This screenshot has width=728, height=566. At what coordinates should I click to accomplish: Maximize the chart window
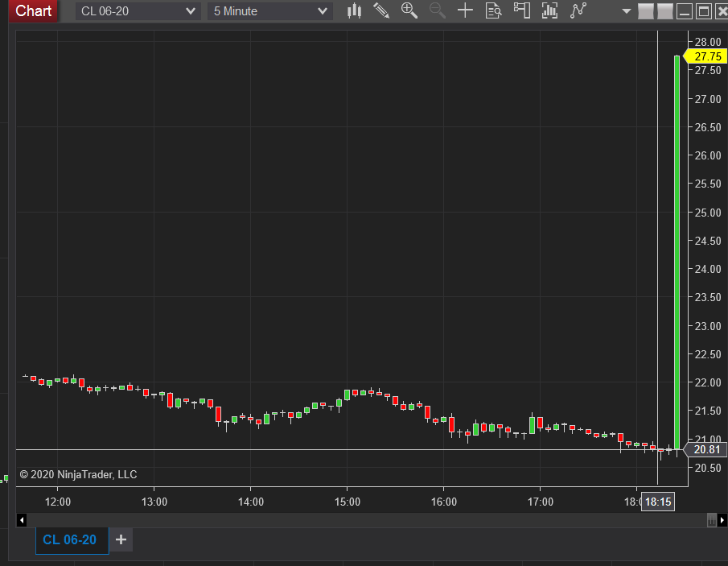[x=703, y=11]
